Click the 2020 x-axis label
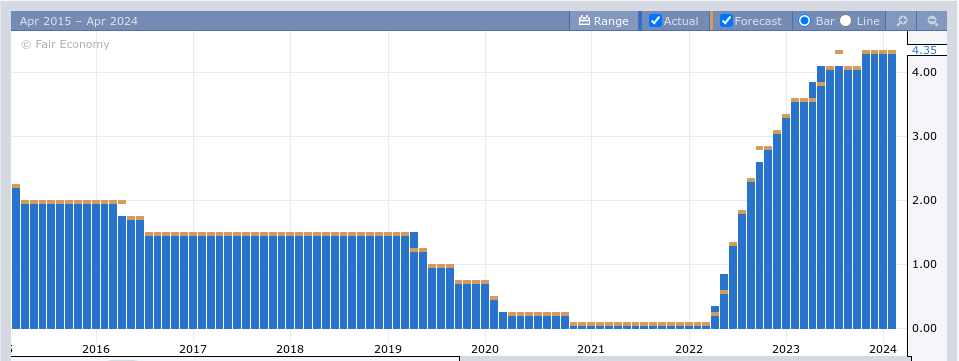The height and width of the screenshot is (361, 959). pyautogui.click(x=485, y=349)
